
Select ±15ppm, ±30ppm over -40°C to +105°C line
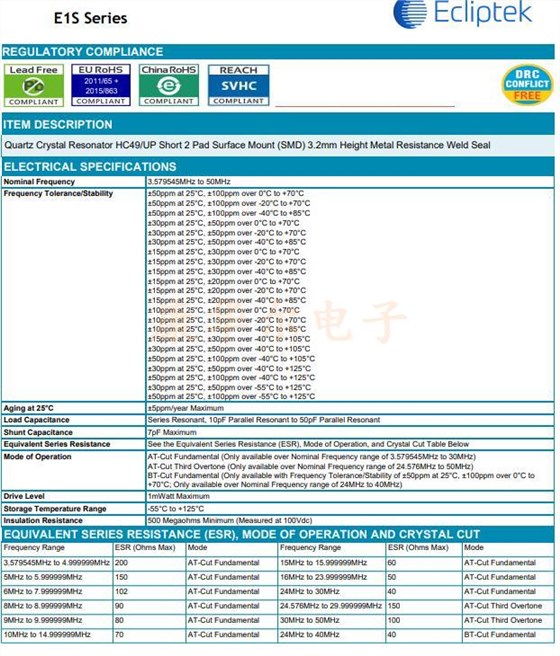point(229,339)
